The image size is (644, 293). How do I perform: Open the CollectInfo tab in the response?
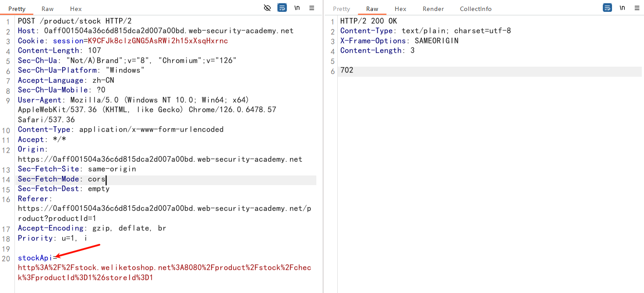(x=475, y=9)
